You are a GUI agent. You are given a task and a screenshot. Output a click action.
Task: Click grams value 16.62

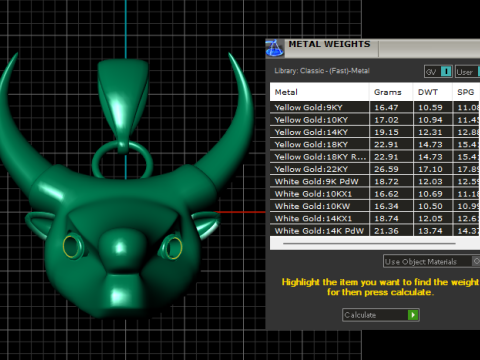click(x=386, y=194)
